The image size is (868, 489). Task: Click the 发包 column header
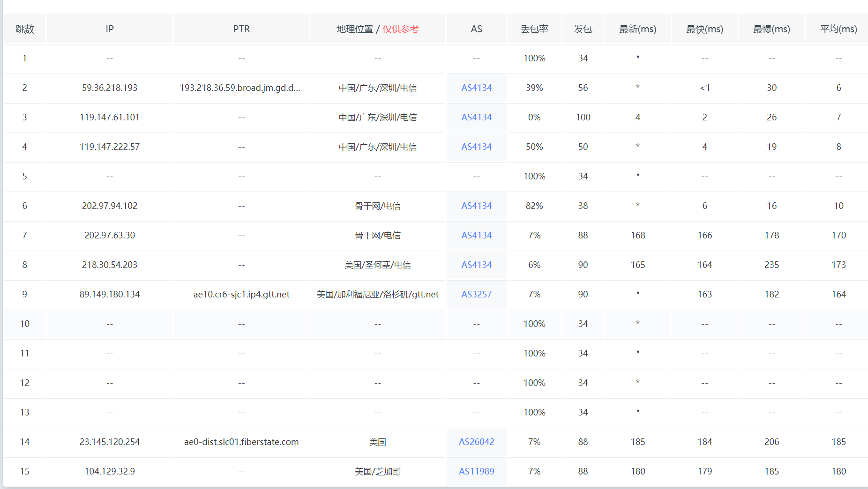[583, 29]
